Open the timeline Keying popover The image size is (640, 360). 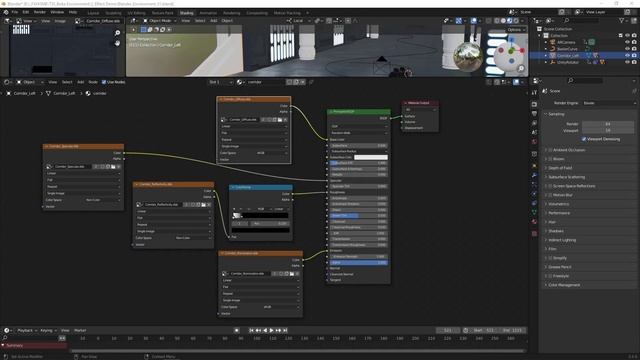[x=48, y=330]
